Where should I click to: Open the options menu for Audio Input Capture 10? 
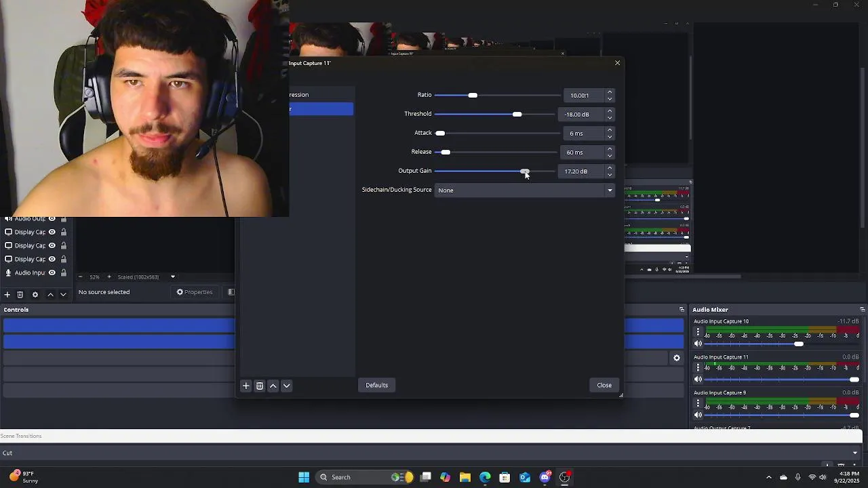coord(698,332)
